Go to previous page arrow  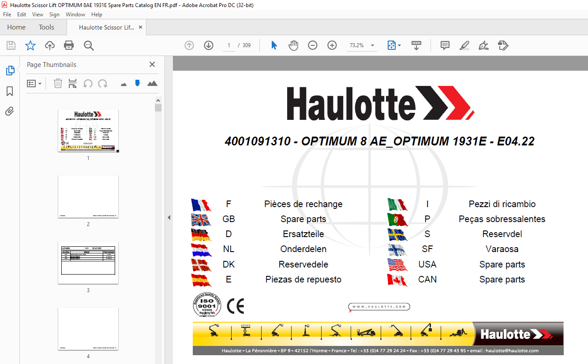(x=189, y=45)
